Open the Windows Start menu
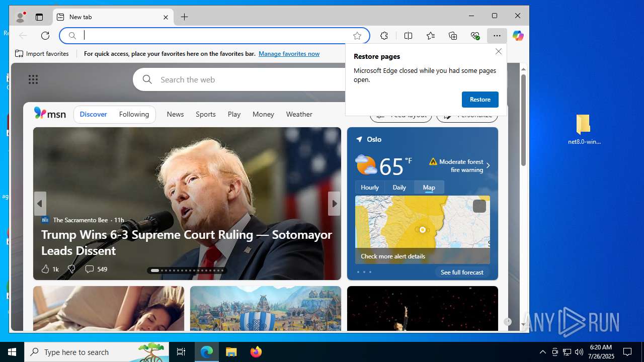Viewport: 644px width, 362px height. point(12,352)
